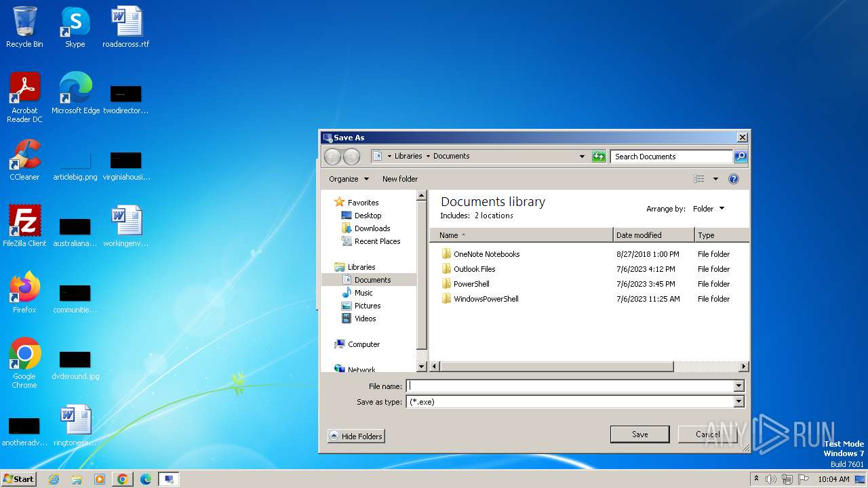Image resolution: width=868 pixels, height=488 pixels.
Task: Click the File name input field
Action: pyautogui.click(x=570, y=386)
